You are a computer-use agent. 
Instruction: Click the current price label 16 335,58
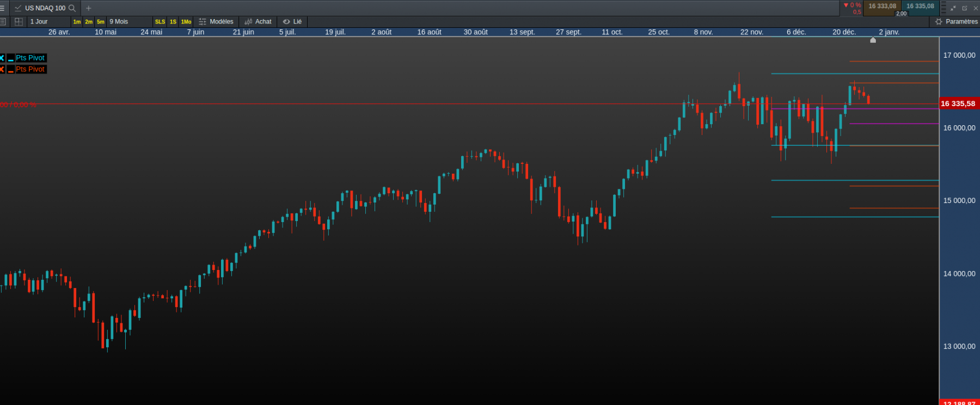[958, 103]
